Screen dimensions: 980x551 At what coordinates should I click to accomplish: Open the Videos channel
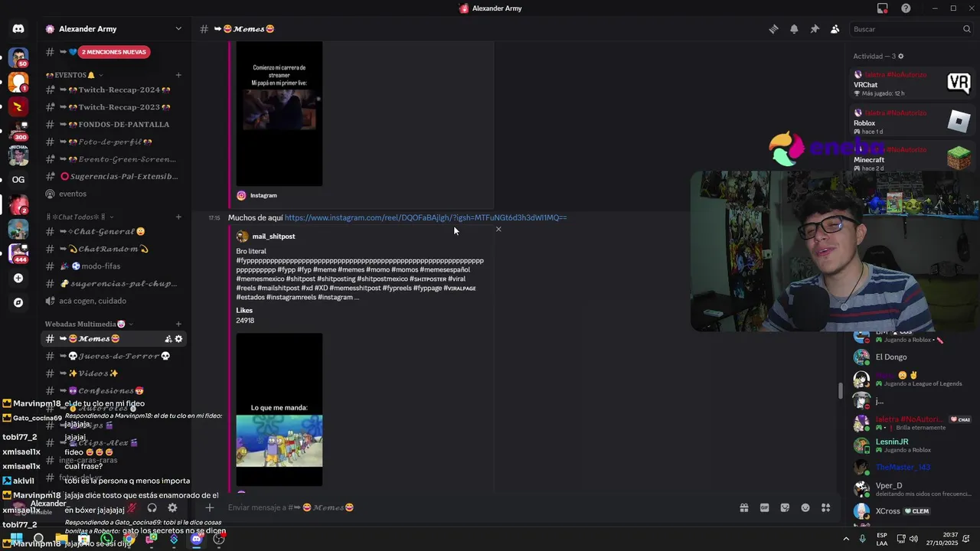pos(114,373)
